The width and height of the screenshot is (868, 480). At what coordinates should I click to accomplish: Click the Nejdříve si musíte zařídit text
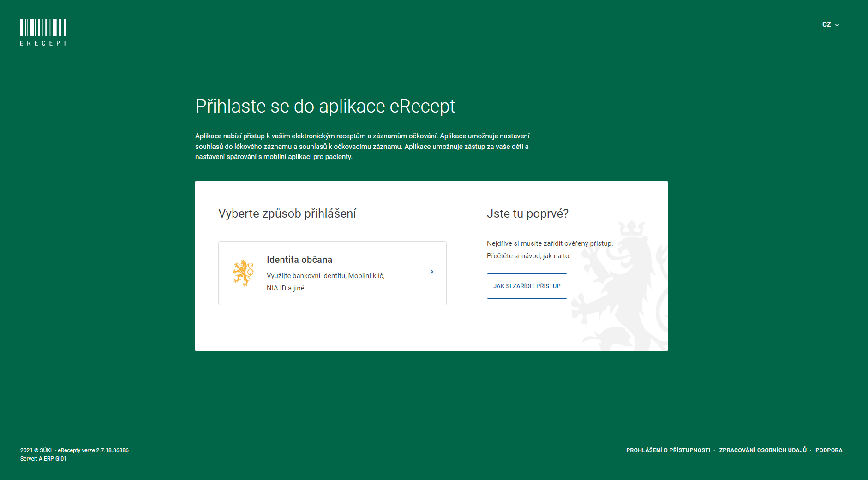coord(550,243)
